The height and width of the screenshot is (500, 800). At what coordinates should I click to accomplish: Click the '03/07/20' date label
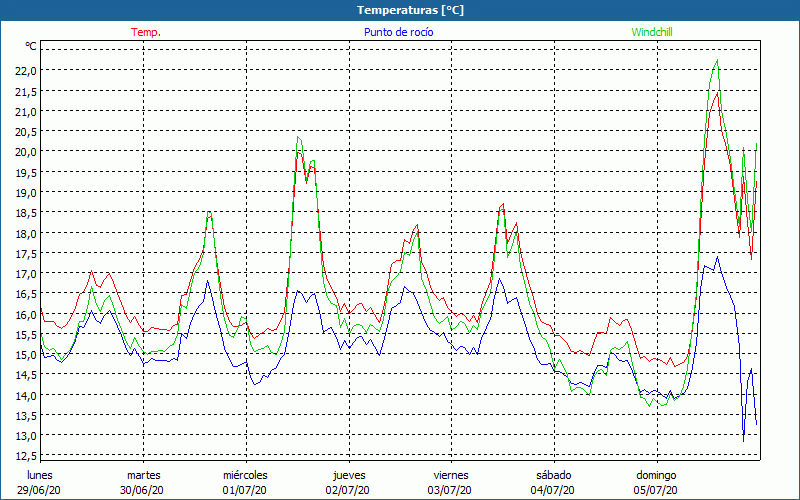[450, 490]
